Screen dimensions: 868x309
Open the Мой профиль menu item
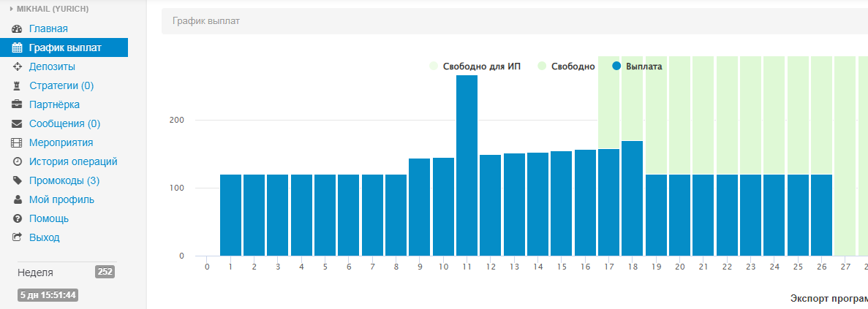point(61,199)
